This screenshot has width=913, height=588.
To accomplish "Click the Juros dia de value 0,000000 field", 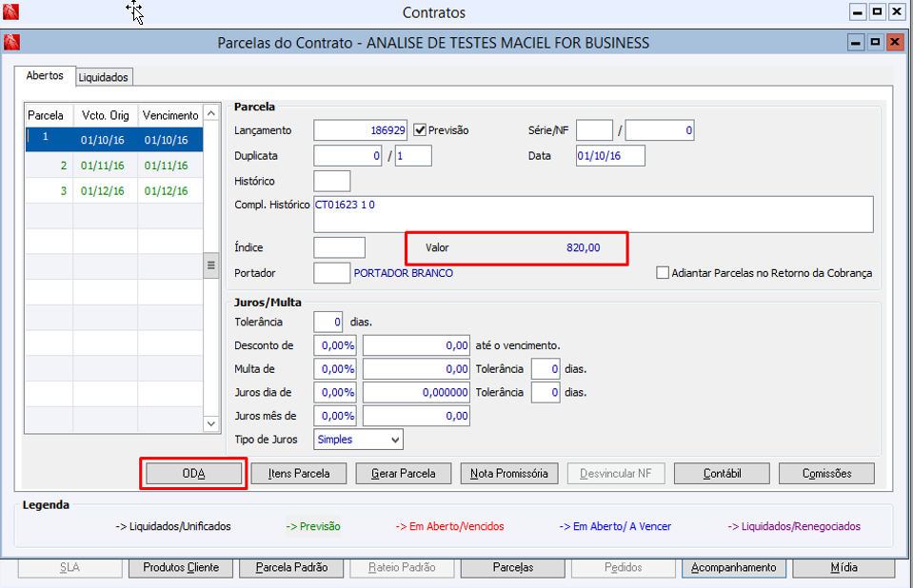I will coord(416,392).
